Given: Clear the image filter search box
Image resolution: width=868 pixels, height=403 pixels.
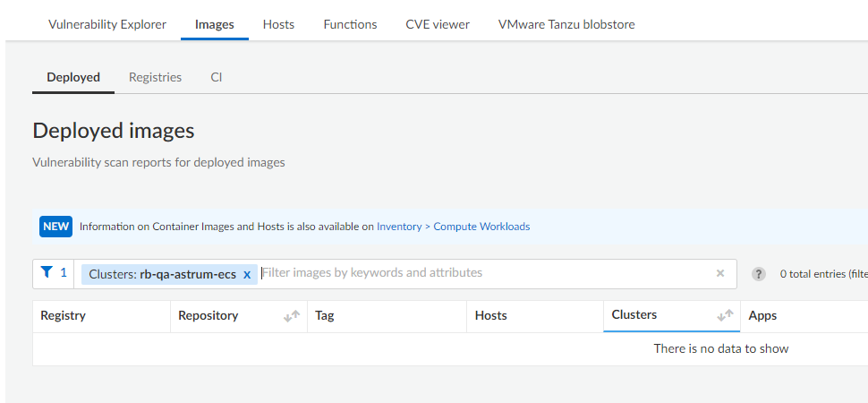Looking at the screenshot, I should tap(720, 274).
